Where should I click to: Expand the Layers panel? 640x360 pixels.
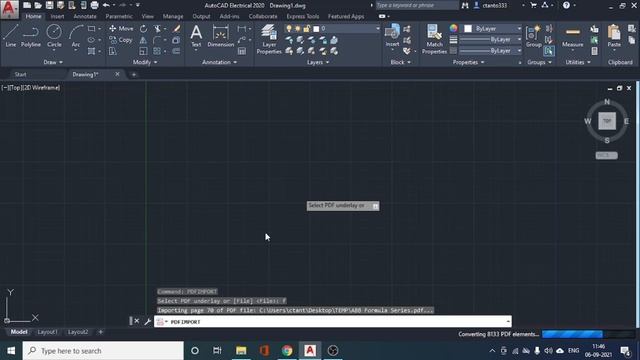tap(318, 62)
